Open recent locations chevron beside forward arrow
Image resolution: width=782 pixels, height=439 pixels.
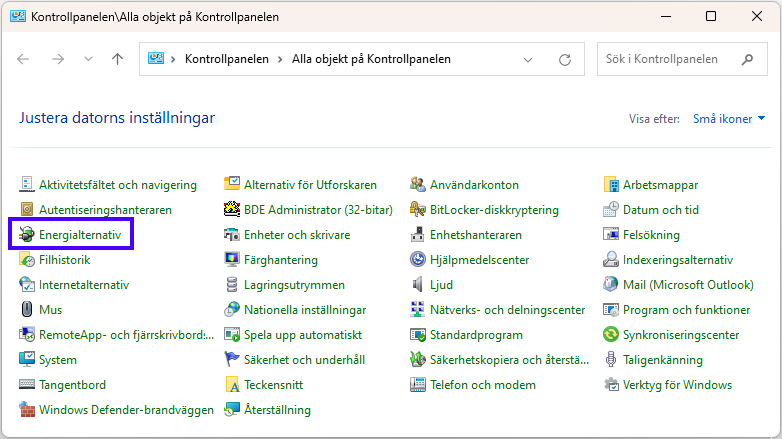point(88,59)
